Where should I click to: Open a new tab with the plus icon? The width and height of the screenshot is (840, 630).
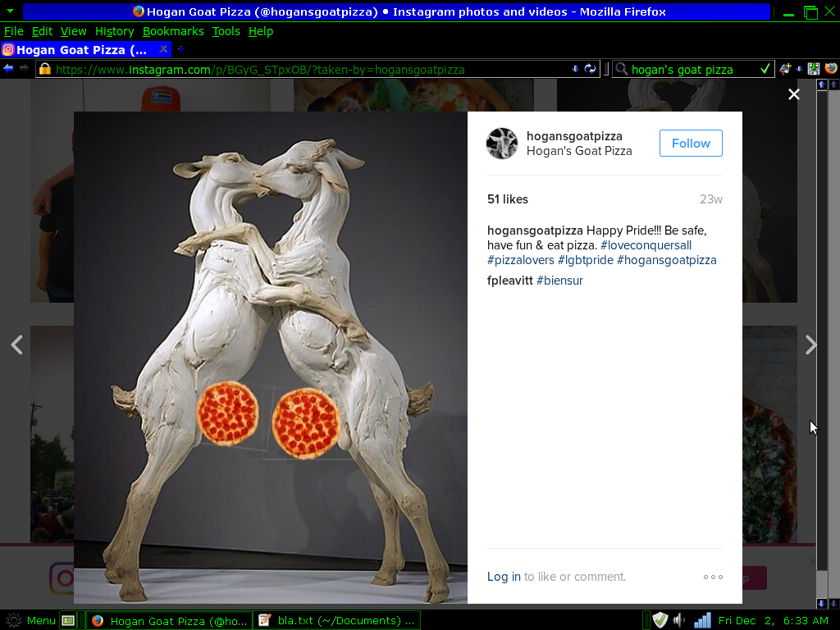pos(181,48)
